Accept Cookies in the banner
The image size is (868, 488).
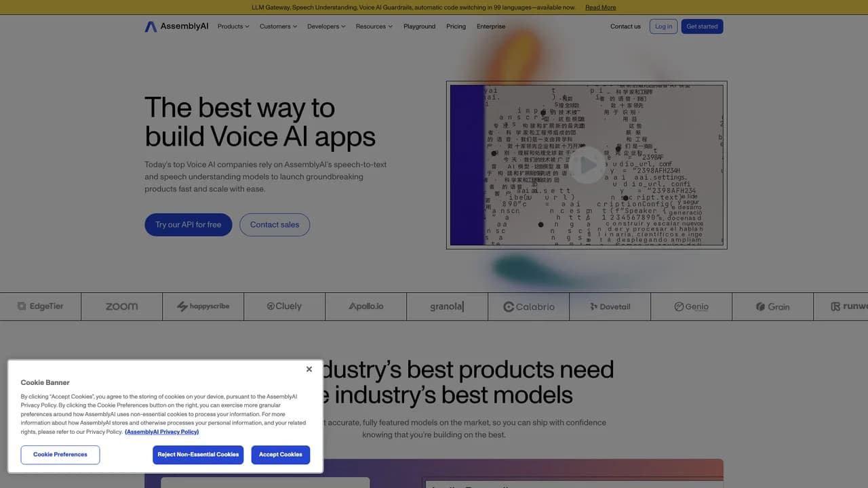(x=281, y=455)
